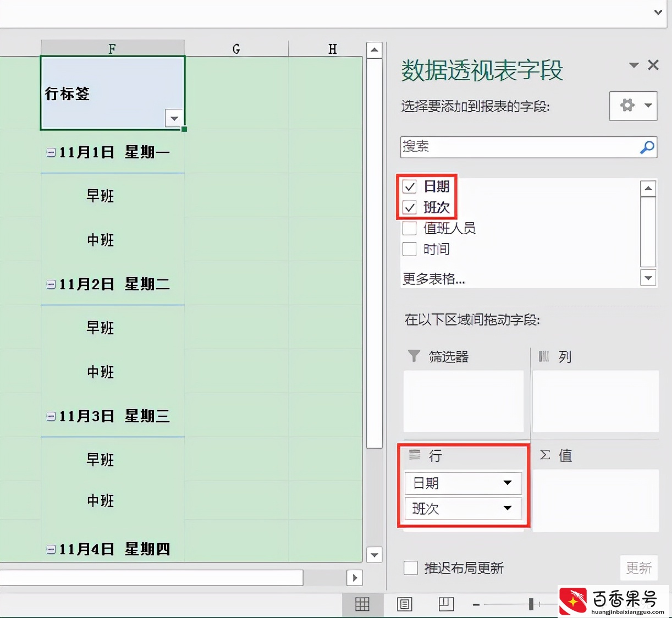Uncheck the 班次 field checkbox

pos(410,207)
